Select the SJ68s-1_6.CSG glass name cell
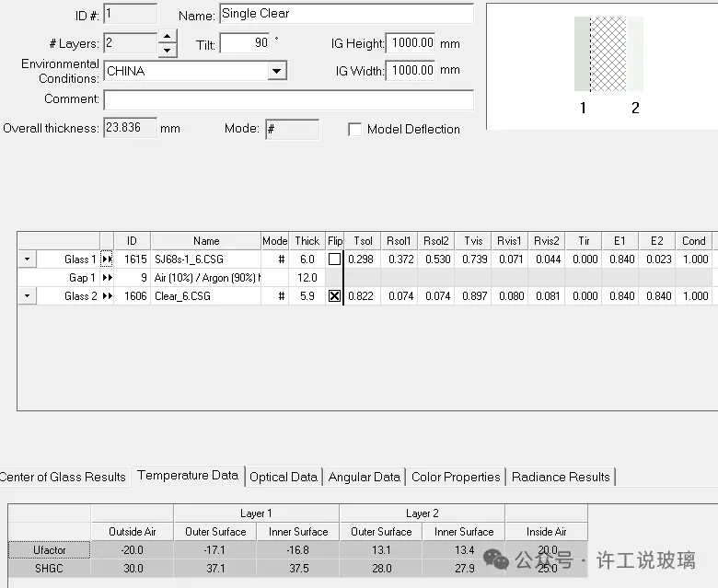 point(205,259)
